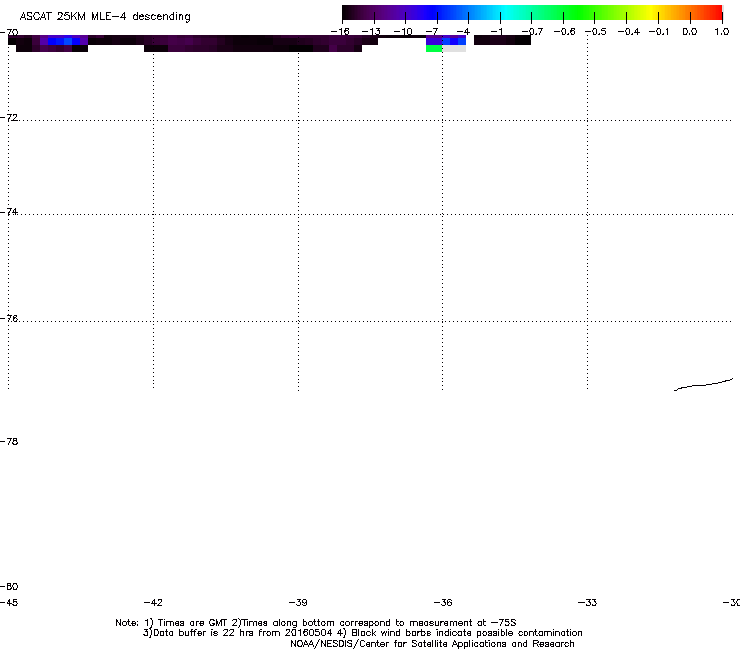Click the "ASCAT 25KM MLE-4 descending" title
The width and height of the screenshot is (740, 650).
pos(105,17)
